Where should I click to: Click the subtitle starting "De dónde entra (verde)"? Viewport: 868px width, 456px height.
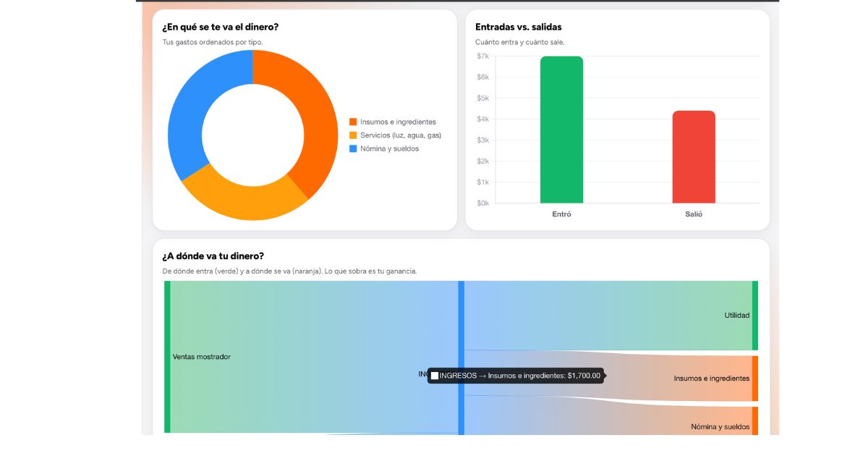point(289,271)
